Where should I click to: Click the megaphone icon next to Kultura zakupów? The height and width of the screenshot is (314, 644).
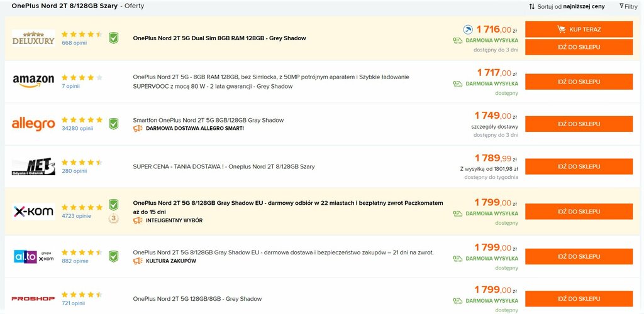[x=138, y=261]
